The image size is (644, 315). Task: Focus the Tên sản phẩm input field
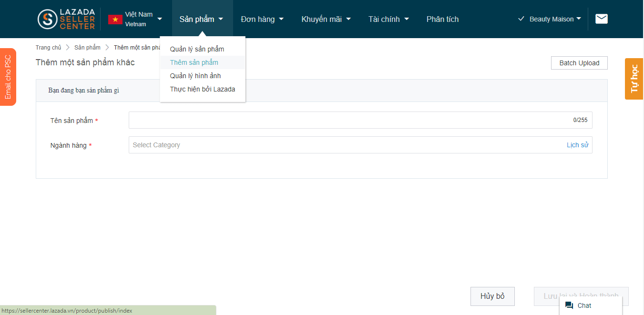pyautogui.click(x=348, y=120)
